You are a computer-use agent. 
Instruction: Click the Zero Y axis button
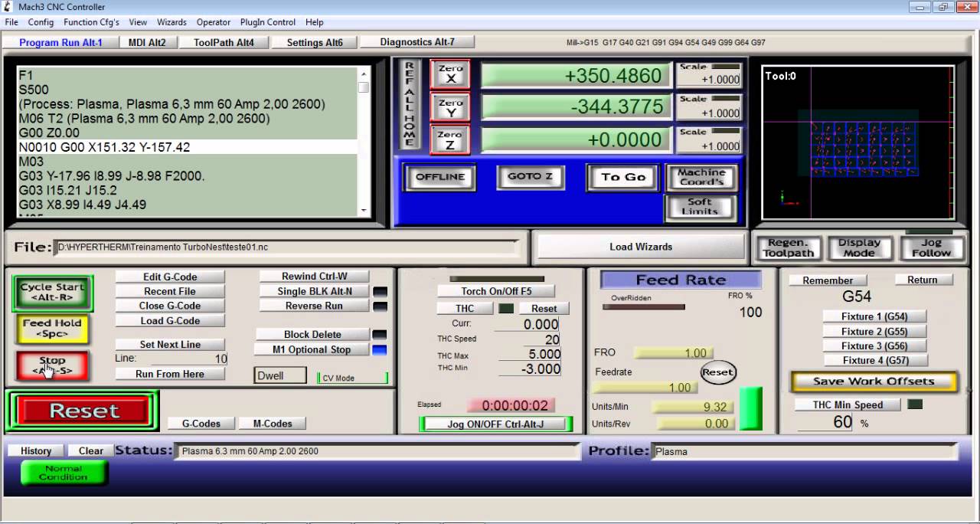450,107
